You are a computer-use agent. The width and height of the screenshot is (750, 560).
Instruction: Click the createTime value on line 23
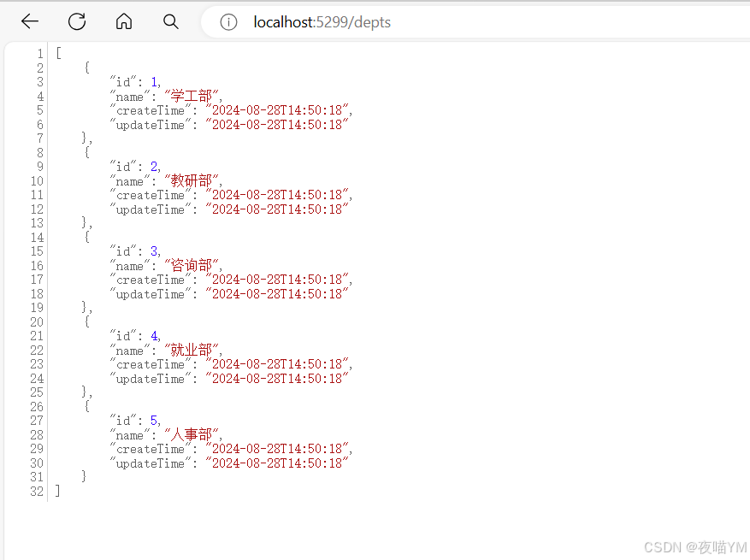(277, 364)
